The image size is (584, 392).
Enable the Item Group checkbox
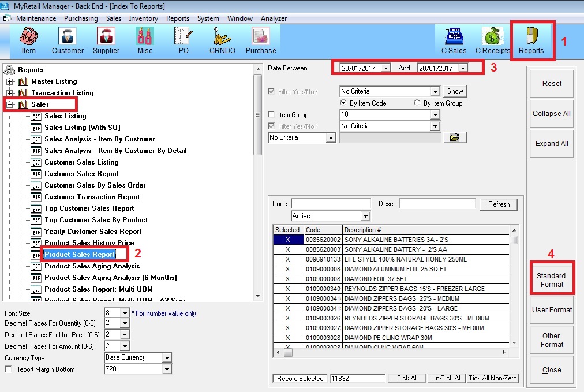(x=272, y=115)
